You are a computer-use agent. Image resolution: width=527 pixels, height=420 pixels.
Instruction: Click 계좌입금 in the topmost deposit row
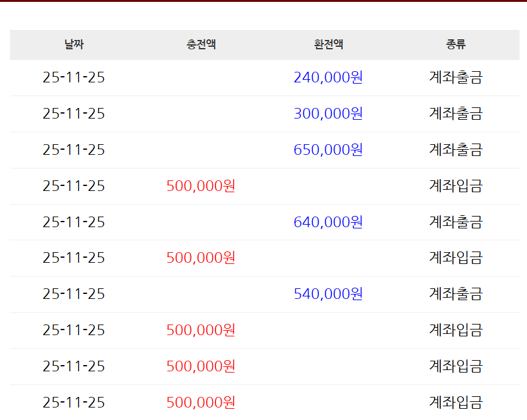click(x=456, y=186)
